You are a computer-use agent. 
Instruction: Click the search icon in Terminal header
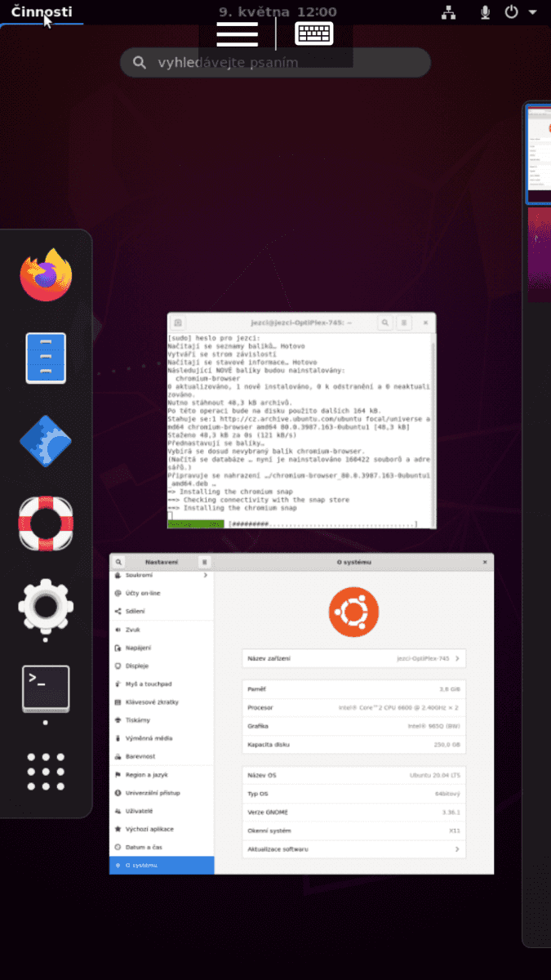tap(384, 323)
